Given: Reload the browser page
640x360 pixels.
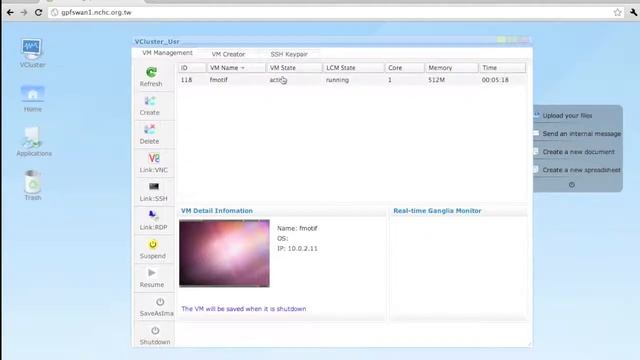Looking at the screenshot, I should pos(38,12).
